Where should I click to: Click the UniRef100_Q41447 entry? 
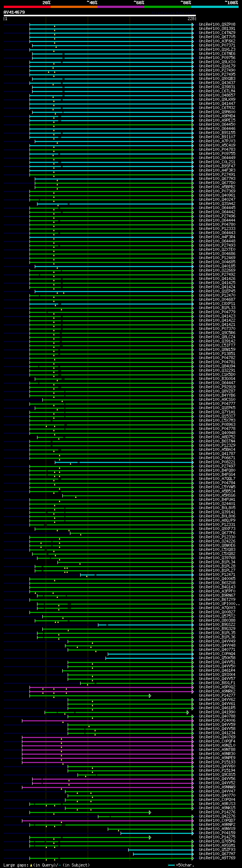[217, 104]
